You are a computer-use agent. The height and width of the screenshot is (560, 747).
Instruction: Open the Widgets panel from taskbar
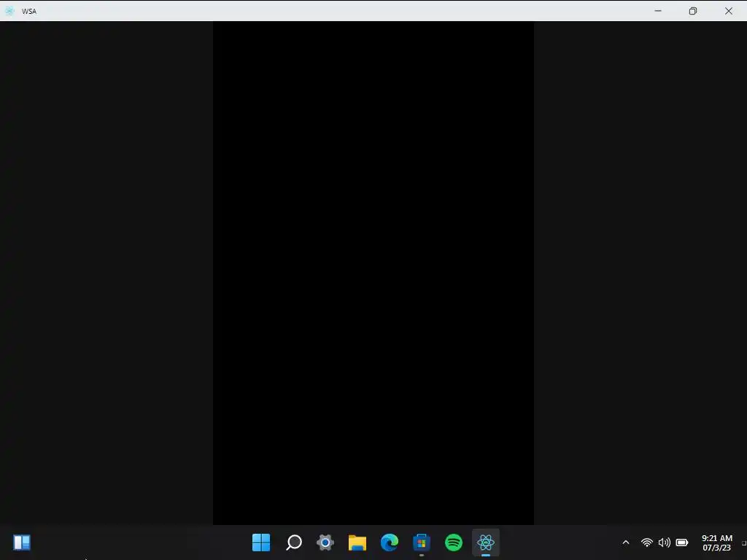coord(22,542)
